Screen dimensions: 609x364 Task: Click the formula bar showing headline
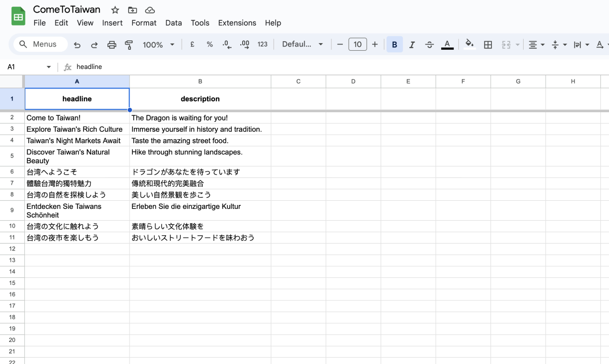point(340,67)
